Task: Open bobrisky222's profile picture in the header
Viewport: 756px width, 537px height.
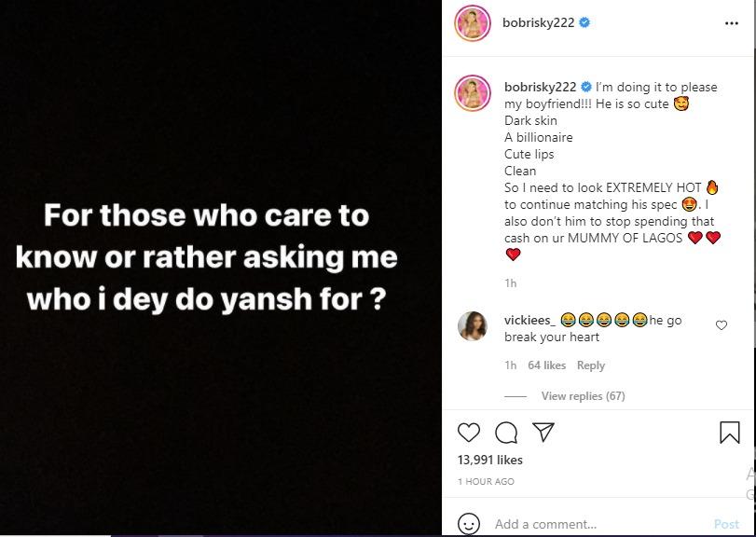Action: pos(472,21)
